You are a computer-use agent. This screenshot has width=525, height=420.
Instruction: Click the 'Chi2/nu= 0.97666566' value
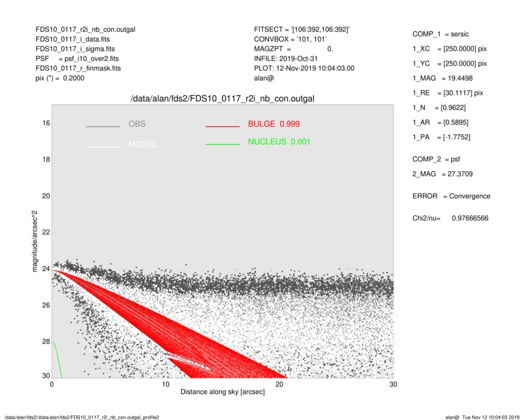[450, 218]
